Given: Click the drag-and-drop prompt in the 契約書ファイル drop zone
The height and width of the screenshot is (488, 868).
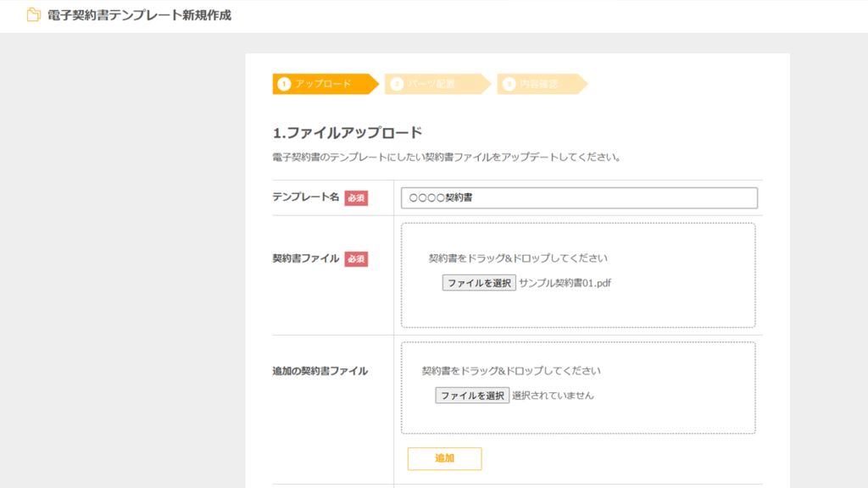Looking at the screenshot, I should [x=518, y=258].
